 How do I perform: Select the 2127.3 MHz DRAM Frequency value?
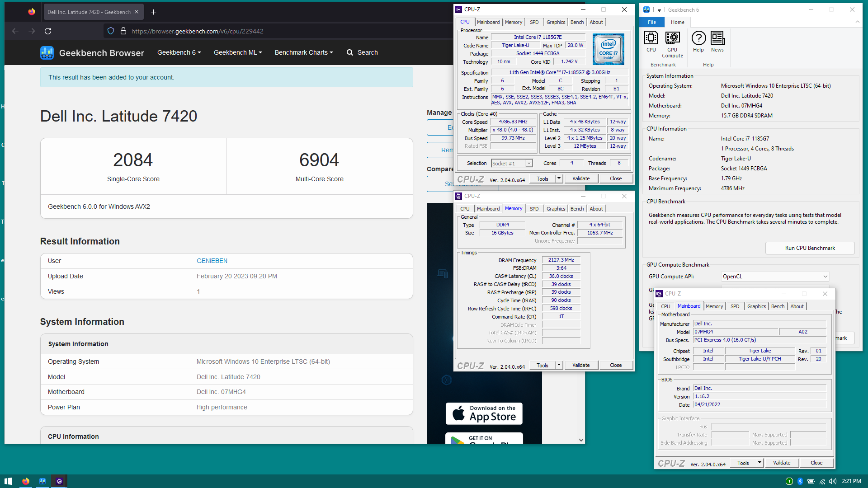(561, 260)
